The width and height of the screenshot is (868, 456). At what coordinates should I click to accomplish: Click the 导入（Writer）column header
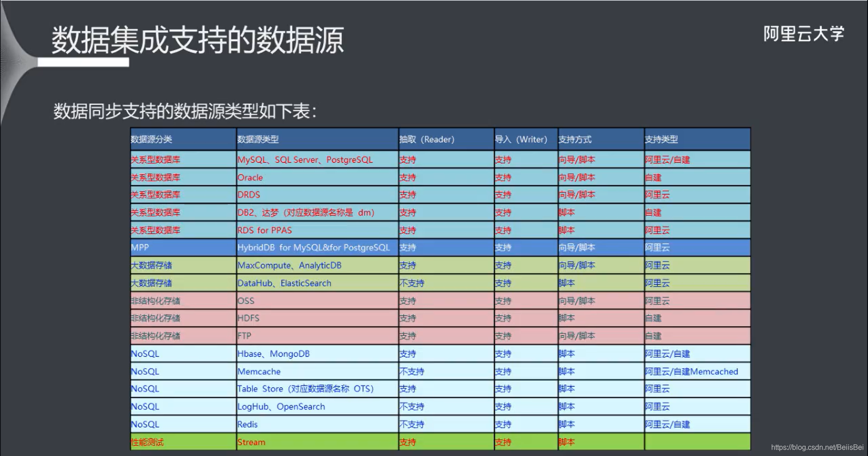(521, 139)
